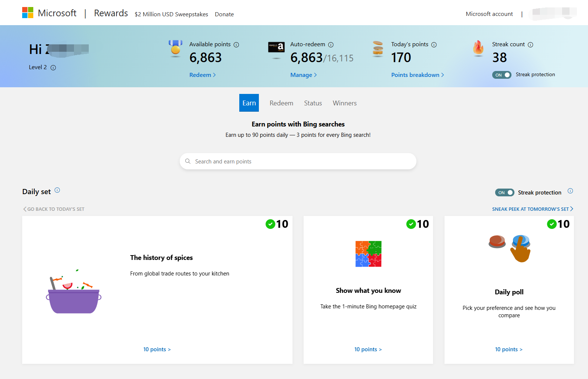Click the 6,863/16,115 auto-redeem progress value

322,58
